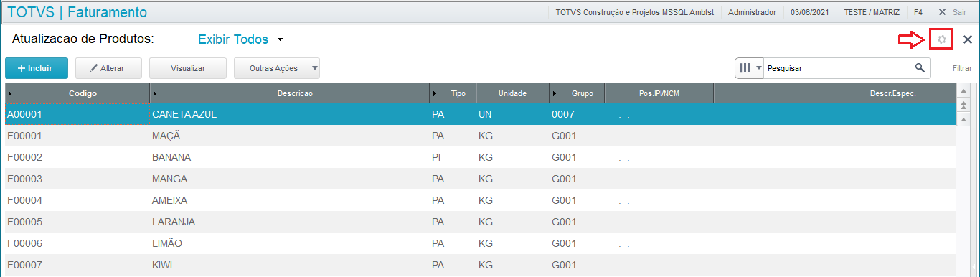
Task: Select the LARANJA product row
Action: [481, 222]
